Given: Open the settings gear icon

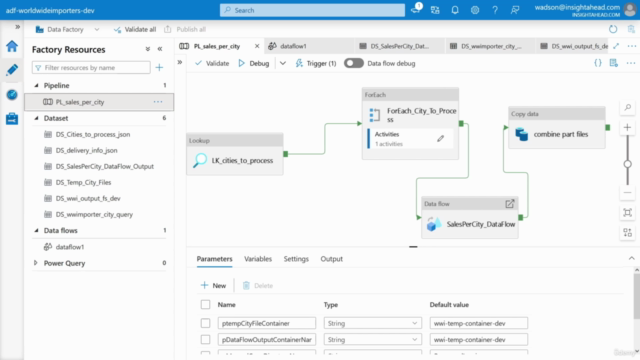Looking at the screenshot, I should [475, 10].
